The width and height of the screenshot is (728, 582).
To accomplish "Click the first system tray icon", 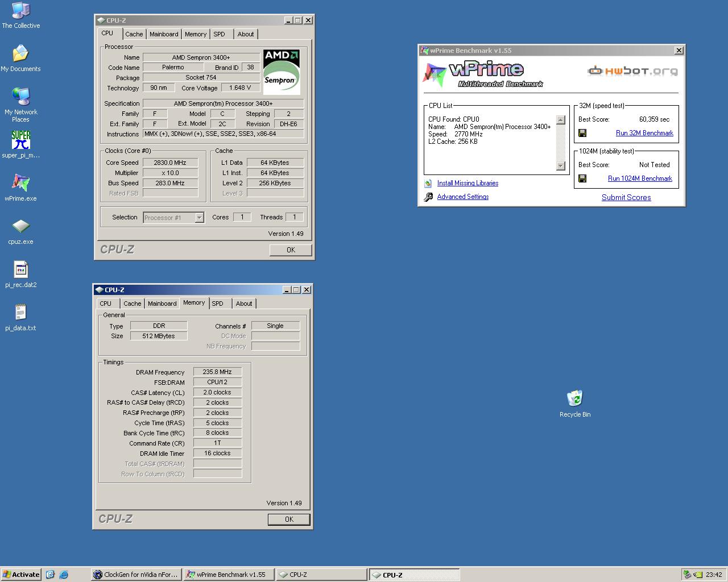I will pyautogui.click(x=687, y=575).
